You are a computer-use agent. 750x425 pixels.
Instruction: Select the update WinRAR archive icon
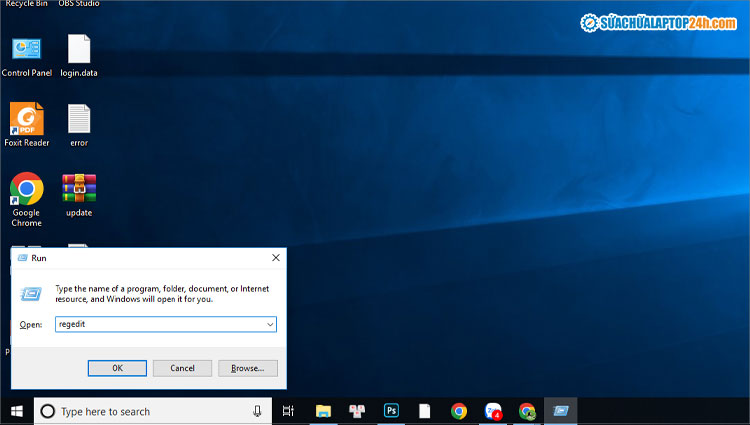coord(79,190)
